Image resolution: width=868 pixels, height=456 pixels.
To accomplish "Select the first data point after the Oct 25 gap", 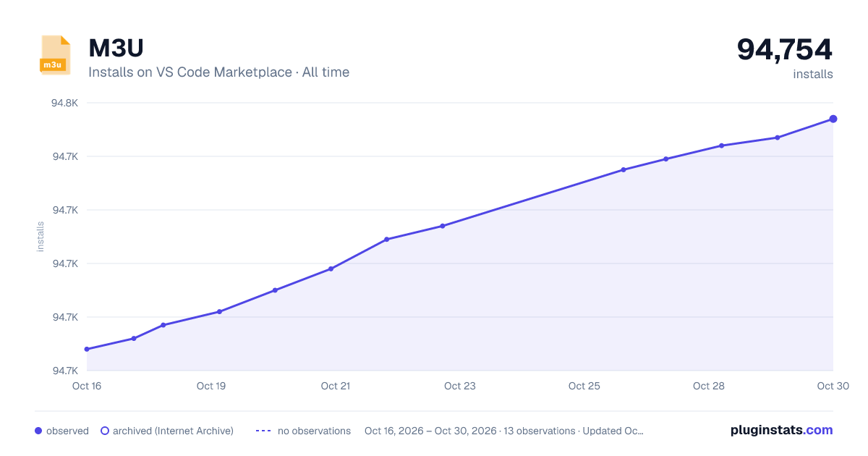I will [624, 170].
